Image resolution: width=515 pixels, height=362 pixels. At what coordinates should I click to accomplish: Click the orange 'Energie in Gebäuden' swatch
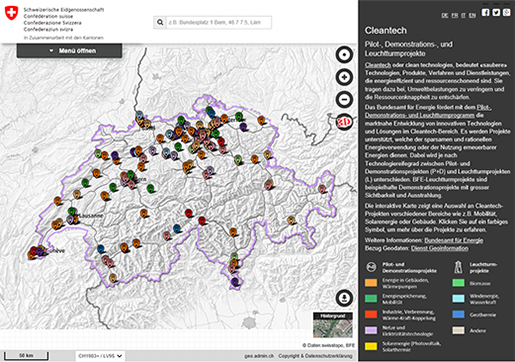(x=371, y=283)
